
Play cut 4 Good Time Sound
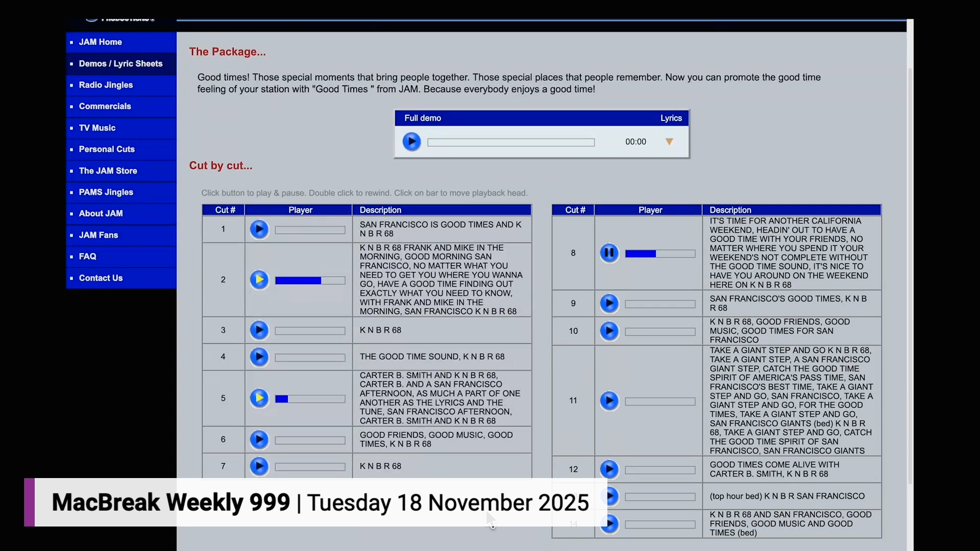point(259,357)
